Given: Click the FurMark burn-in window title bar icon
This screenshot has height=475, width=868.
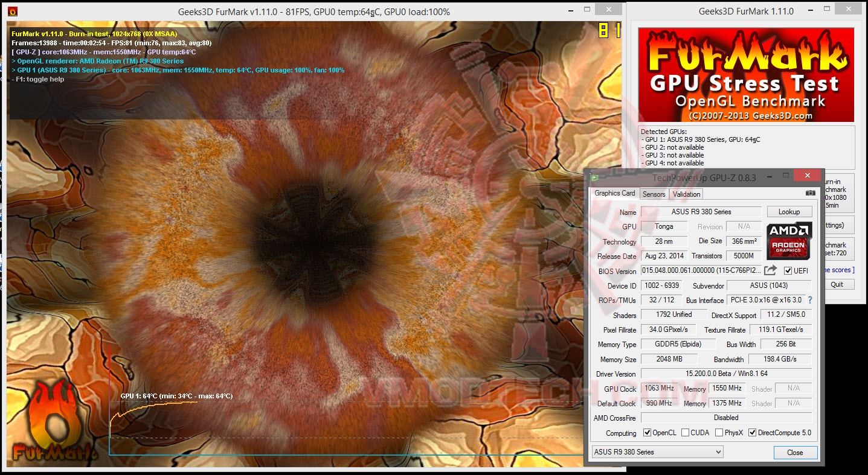Looking at the screenshot, I should 13,11.
